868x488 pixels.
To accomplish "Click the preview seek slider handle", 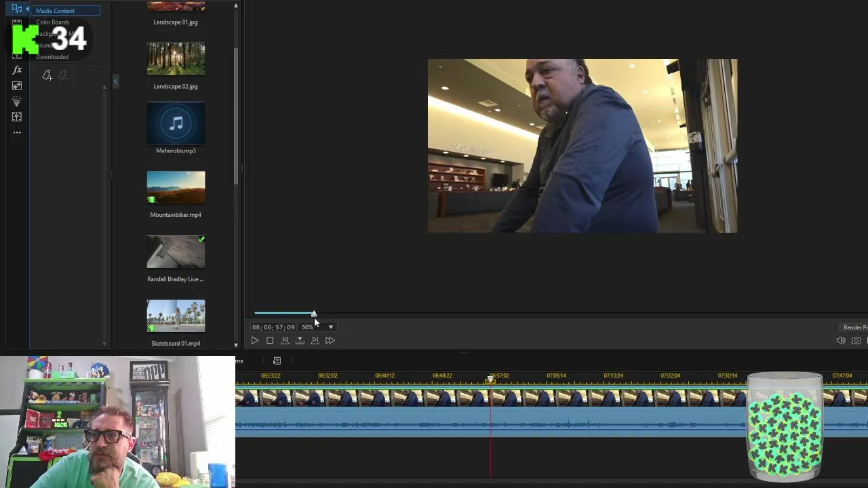I will 314,313.
